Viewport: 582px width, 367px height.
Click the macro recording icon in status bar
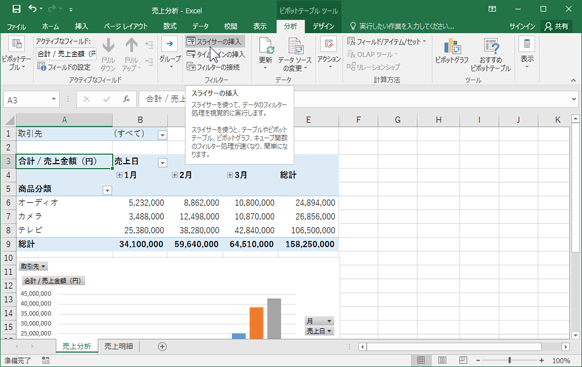[46, 360]
